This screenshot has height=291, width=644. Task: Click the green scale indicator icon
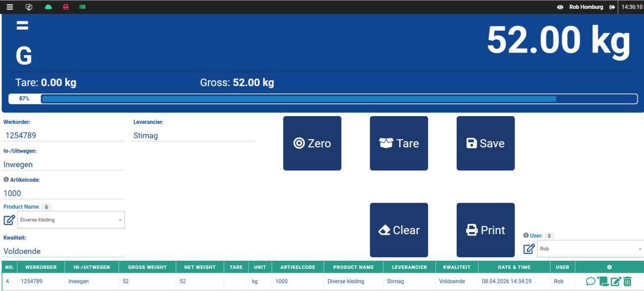pos(83,7)
